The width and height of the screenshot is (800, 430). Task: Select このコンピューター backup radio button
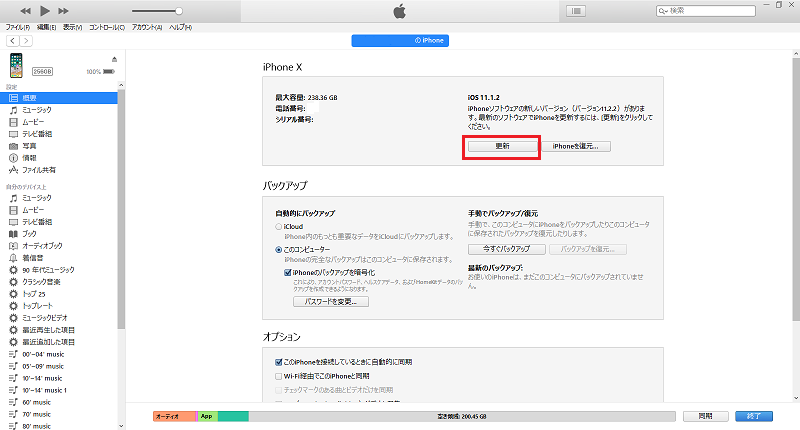279,249
